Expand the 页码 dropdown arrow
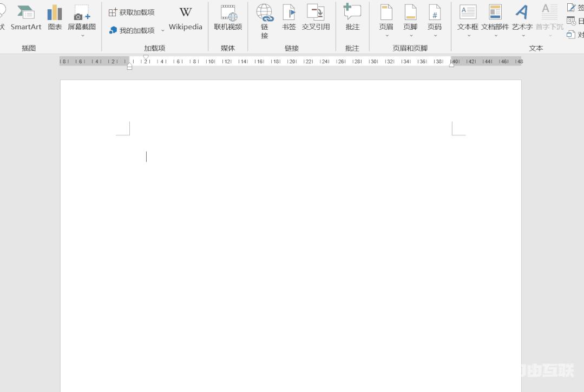 (435, 36)
